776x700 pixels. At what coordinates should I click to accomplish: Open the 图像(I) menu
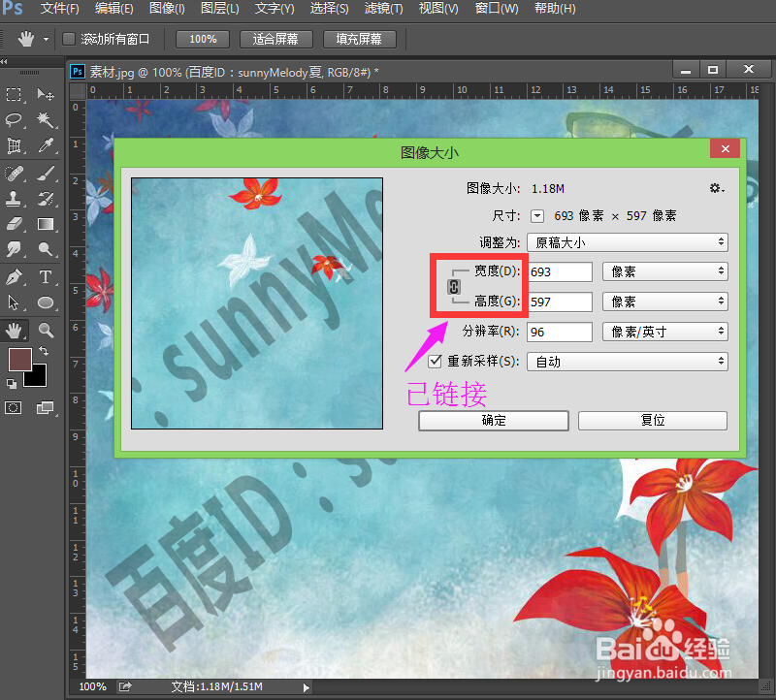point(167,9)
